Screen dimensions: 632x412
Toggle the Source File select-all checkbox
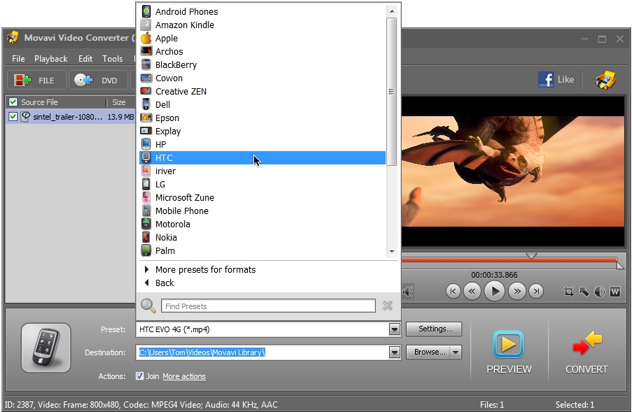coord(13,102)
